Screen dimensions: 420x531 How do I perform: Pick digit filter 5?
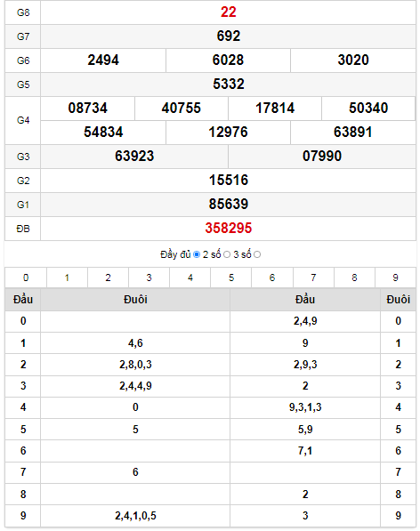(231, 278)
